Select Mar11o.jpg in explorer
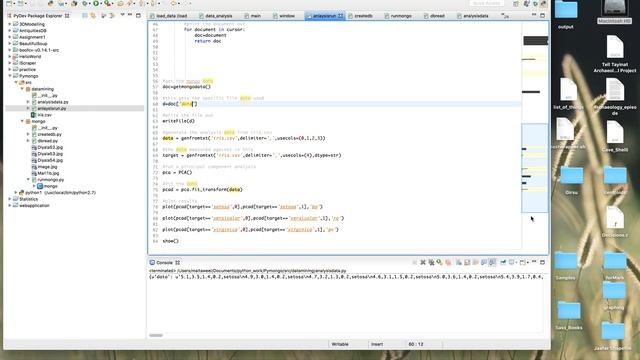 click(x=48, y=173)
